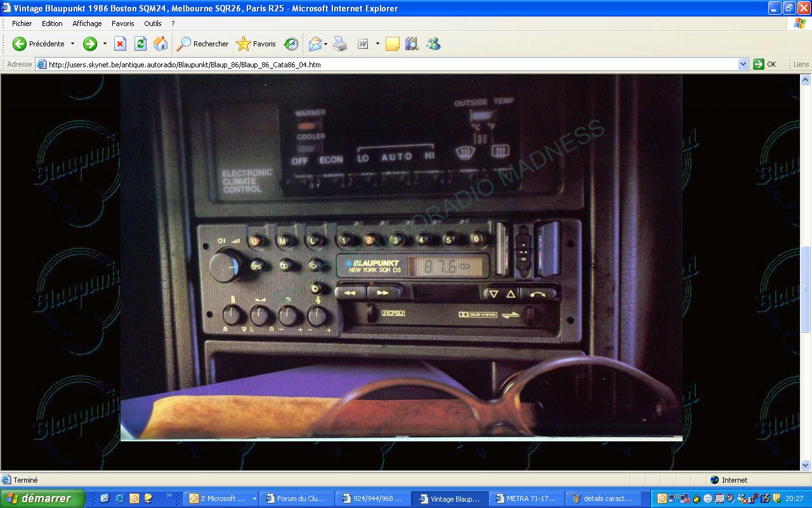
Task: Click the Internet zone status indicator
Action: pyautogui.click(x=730, y=480)
